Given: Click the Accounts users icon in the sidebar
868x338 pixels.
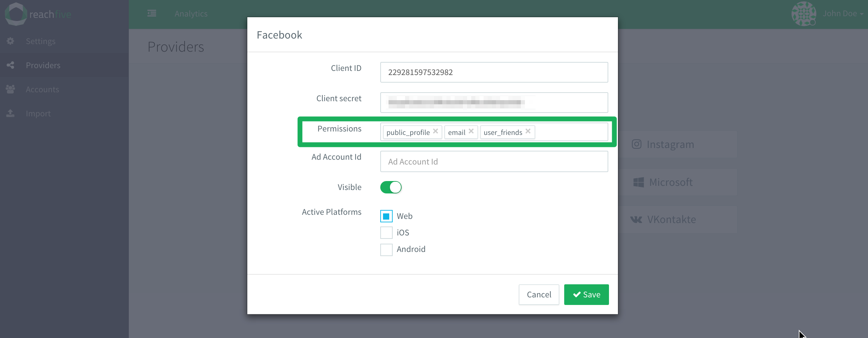Looking at the screenshot, I should pos(10,89).
